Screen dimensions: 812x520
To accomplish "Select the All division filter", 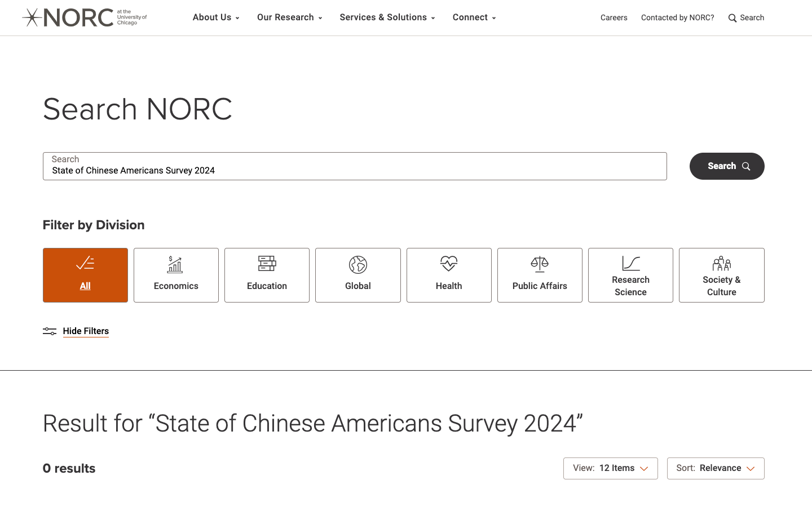I will [x=85, y=275].
